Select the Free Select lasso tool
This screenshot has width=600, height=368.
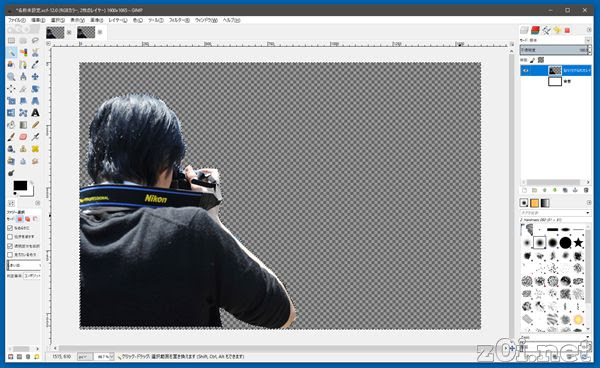click(35, 41)
